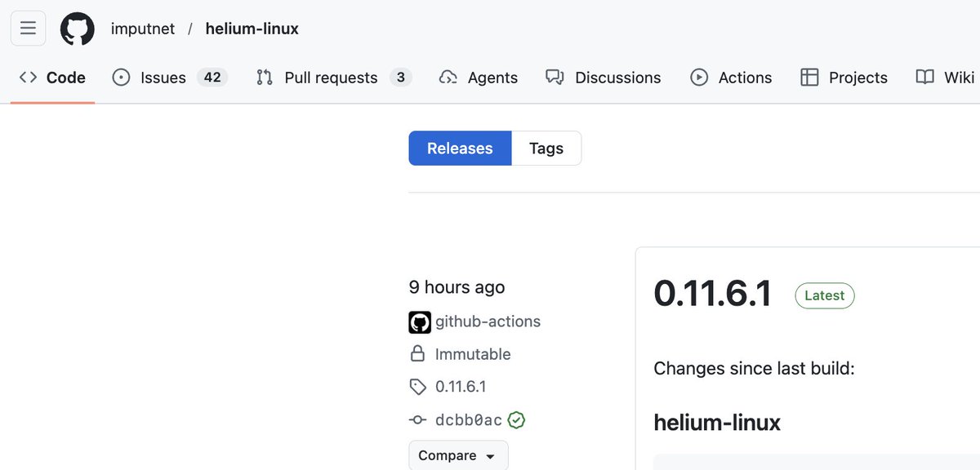Switch to the Tags view
The image size is (980, 470).
click(x=546, y=149)
